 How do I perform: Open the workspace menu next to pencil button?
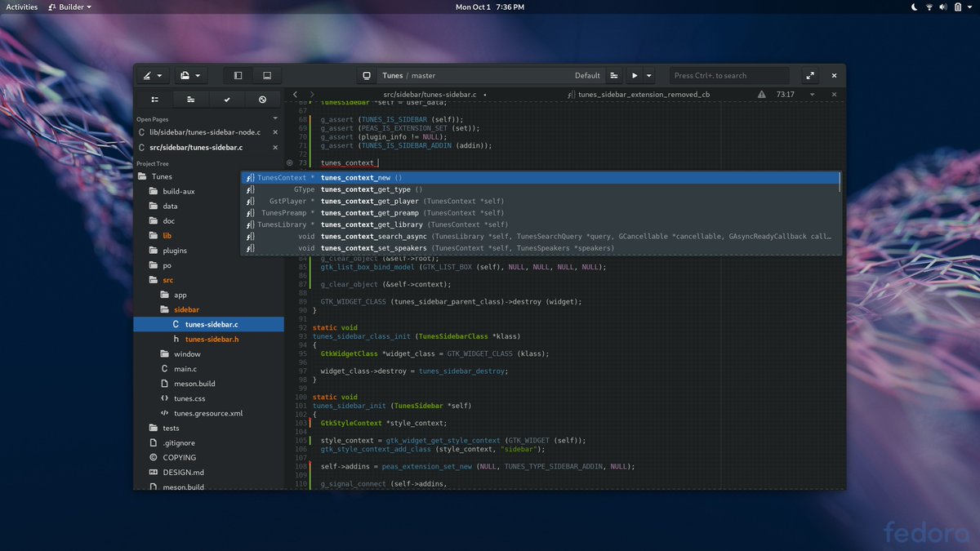point(190,75)
